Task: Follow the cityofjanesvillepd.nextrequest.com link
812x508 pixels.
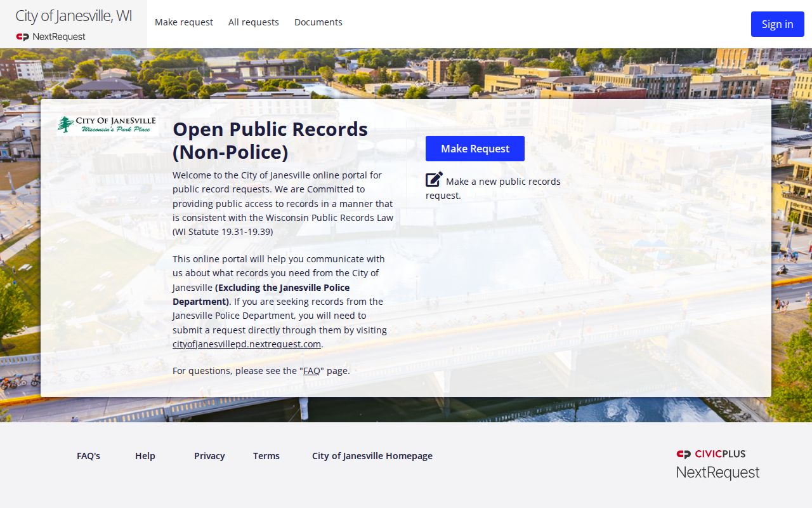Action: 247,344
